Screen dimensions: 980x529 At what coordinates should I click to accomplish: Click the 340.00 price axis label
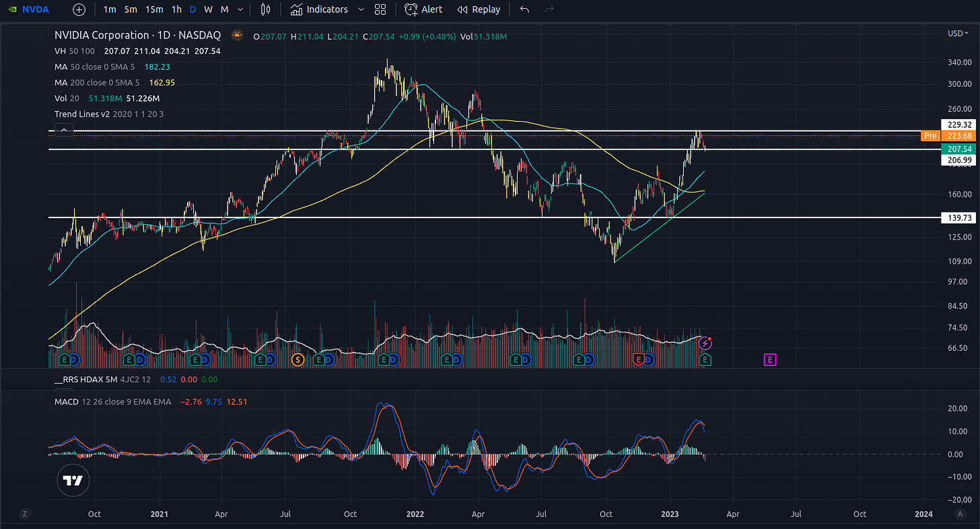click(x=960, y=63)
